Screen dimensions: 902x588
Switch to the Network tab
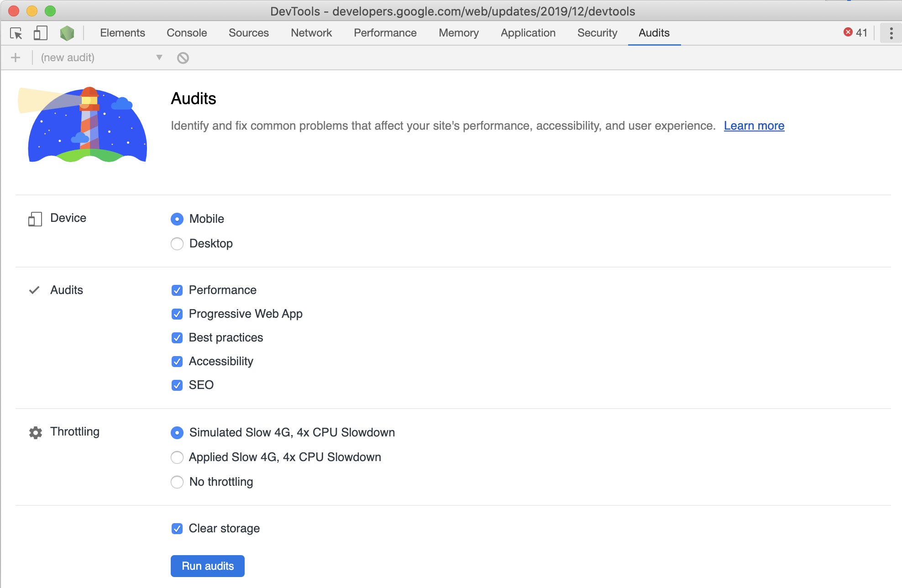pos(311,33)
